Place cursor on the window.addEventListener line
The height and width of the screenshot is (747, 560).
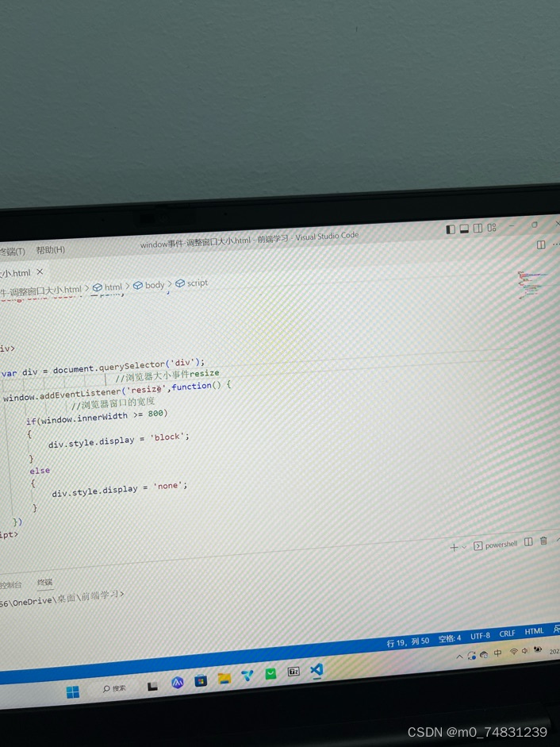pyautogui.click(x=117, y=391)
